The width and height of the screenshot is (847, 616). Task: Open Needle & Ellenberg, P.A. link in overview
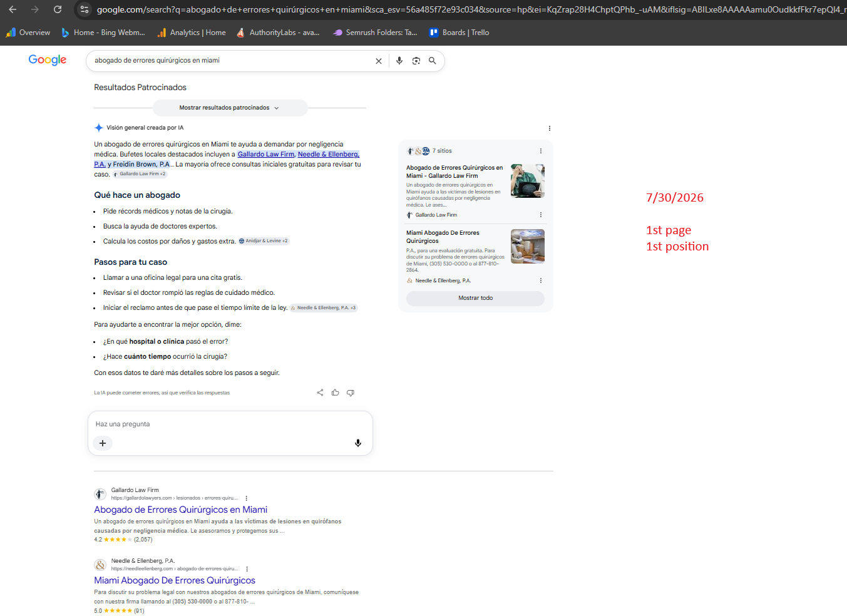(x=328, y=154)
